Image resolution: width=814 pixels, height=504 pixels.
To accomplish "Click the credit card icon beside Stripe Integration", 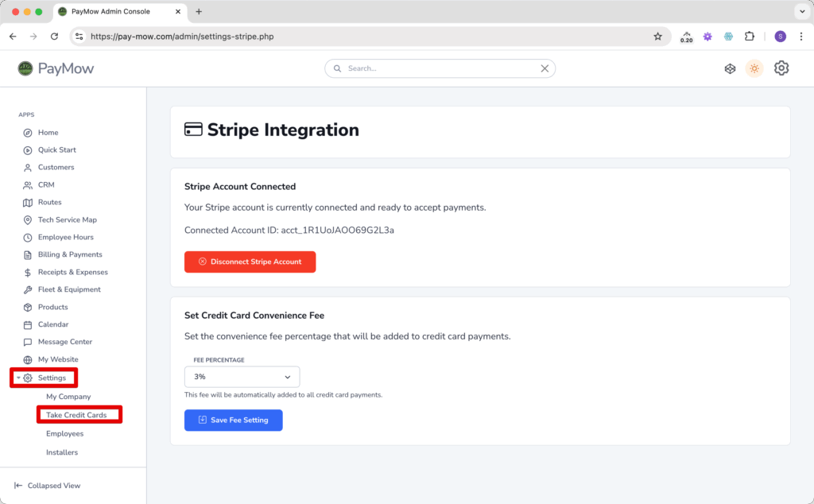I will [193, 130].
